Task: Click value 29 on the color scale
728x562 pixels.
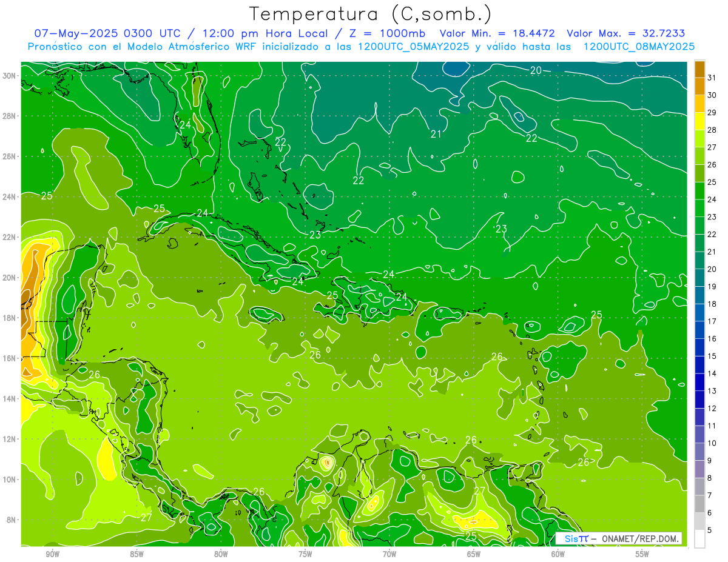Action: [712, 112]
